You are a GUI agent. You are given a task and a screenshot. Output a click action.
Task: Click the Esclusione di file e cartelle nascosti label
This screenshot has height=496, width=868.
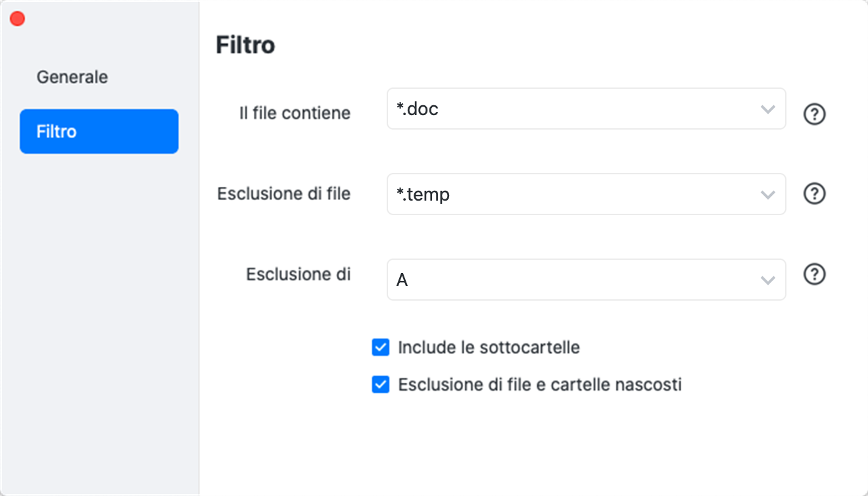539,385
